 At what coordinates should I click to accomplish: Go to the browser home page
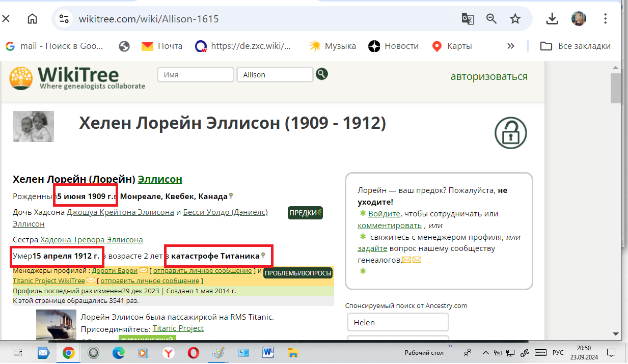tap(32, 19)
